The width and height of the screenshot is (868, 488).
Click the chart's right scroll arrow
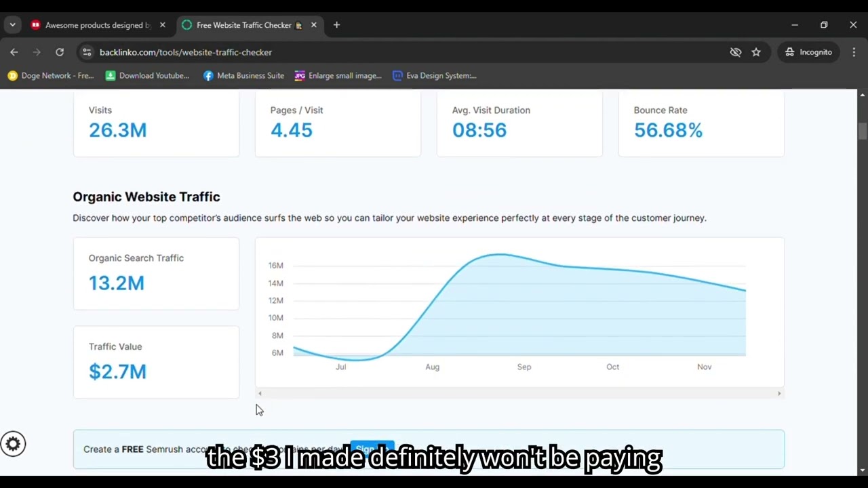[779, 393]
